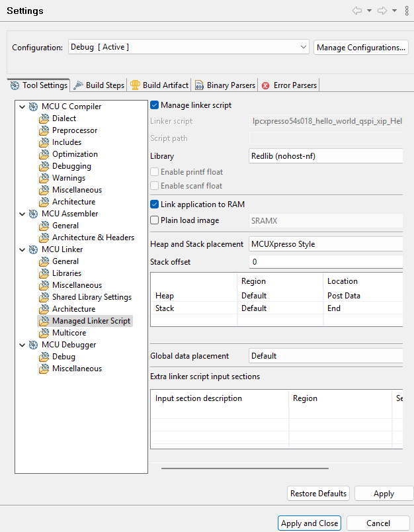Screen dimensions: 414x532
Task: Collapse the MCU Assembler tree node
Action: (22, 214)
